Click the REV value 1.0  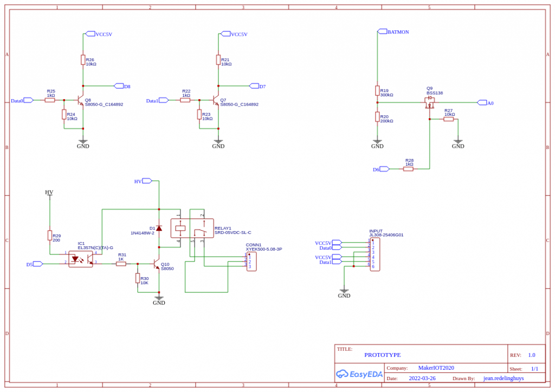[532, 355]
